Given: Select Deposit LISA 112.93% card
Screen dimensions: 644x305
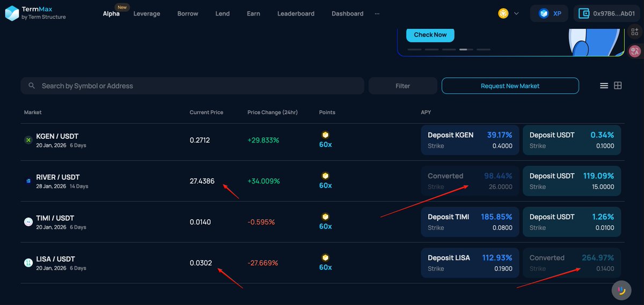Looking at the screenshot, I should 470,263.
